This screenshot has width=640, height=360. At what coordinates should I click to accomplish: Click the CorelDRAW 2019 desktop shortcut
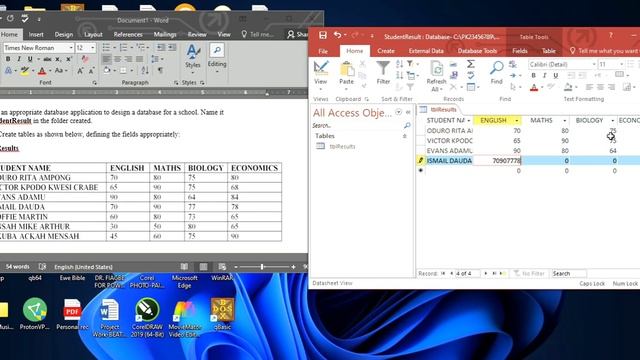point(147,318)
